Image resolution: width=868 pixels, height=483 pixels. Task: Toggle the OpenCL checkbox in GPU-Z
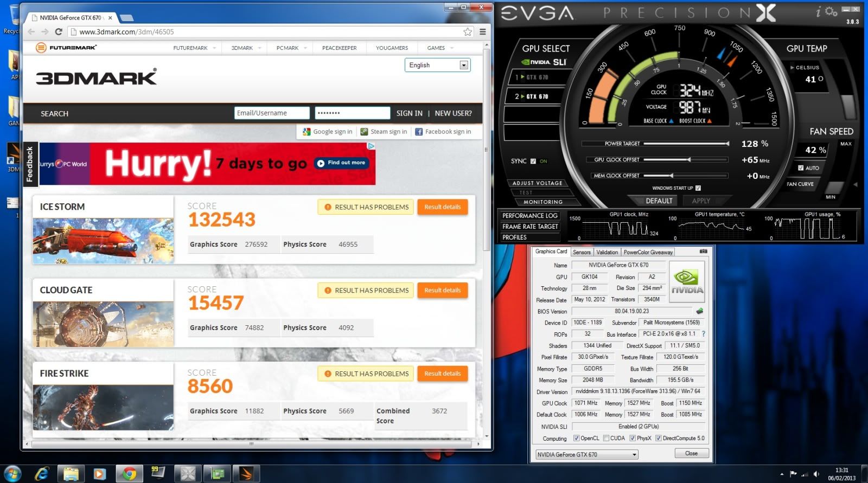pos(576,438)
